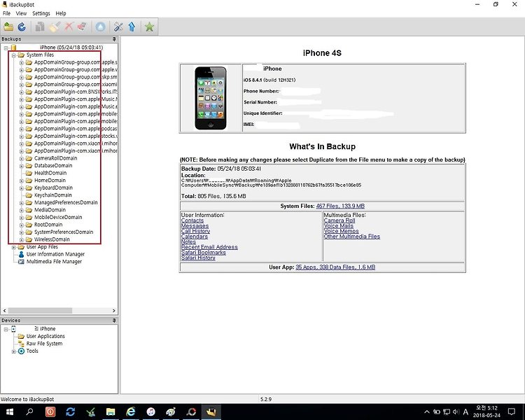525x420 pixels.
Task: Click the Backups panel horizontal scrollbar thumb
Action: tap(40, 311)
